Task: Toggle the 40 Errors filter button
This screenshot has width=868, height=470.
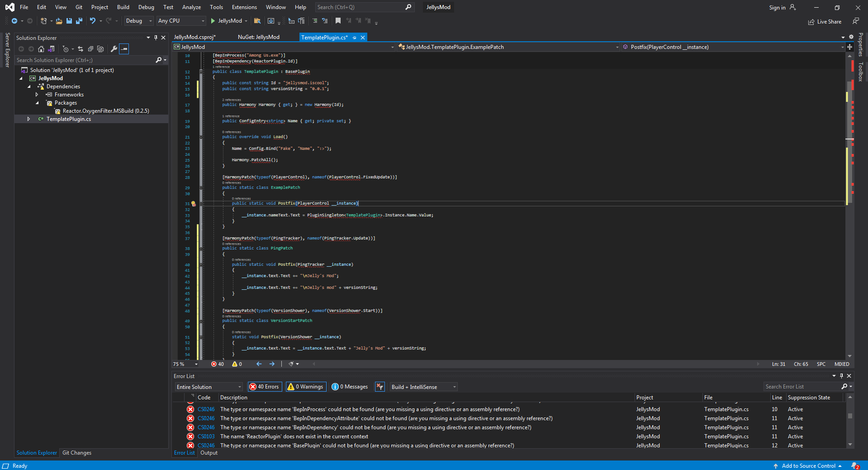Action: click(265, 387)
